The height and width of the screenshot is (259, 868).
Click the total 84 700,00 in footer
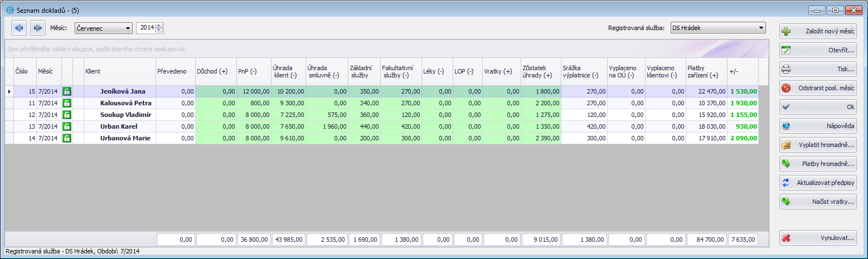(x=707, y=239)
